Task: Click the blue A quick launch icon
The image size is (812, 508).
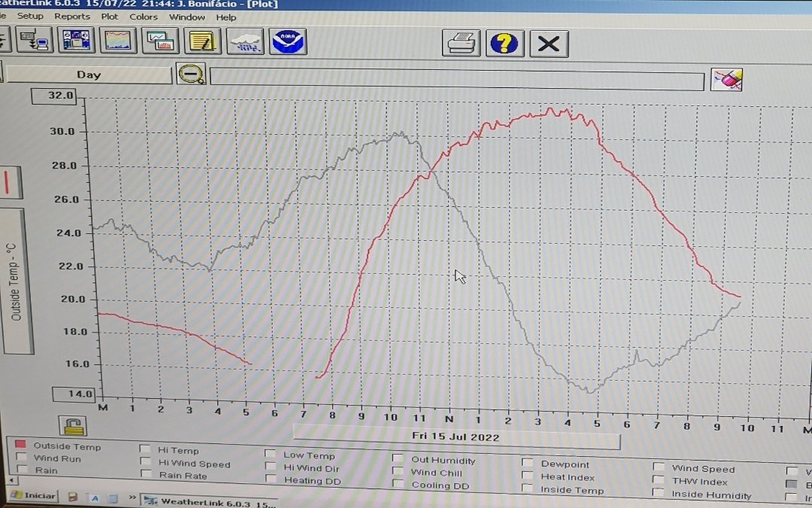Action: pyautogui.click(x=95, y=498)
